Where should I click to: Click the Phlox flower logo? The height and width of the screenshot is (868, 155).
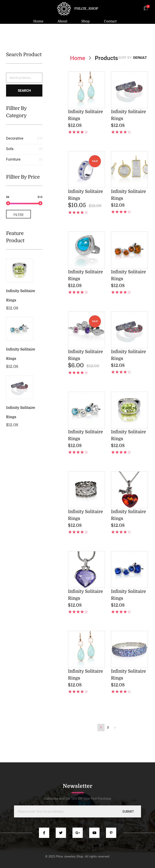pos(64,8)
